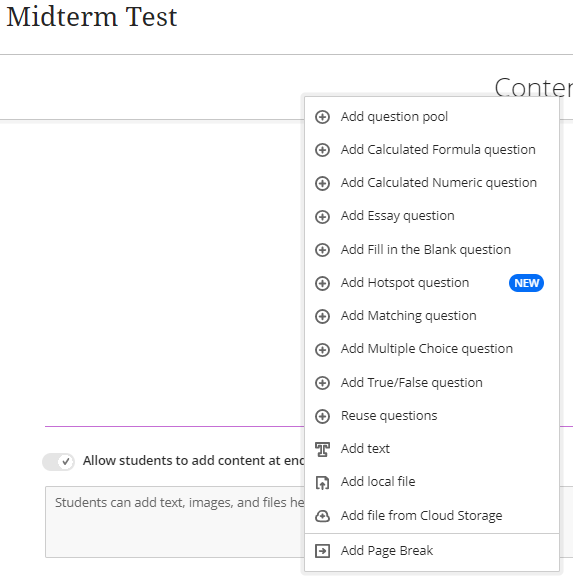Click the cloud icon for Cloud Storage file
The width and height of the screenshot is (573, 582).
coord(322,516)
